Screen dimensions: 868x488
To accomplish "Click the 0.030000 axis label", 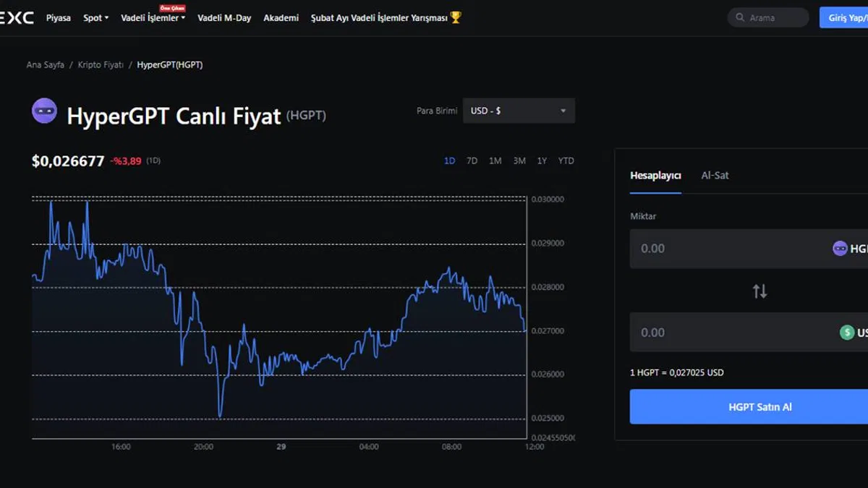I will pyautogui.click(x=548, y=200).
